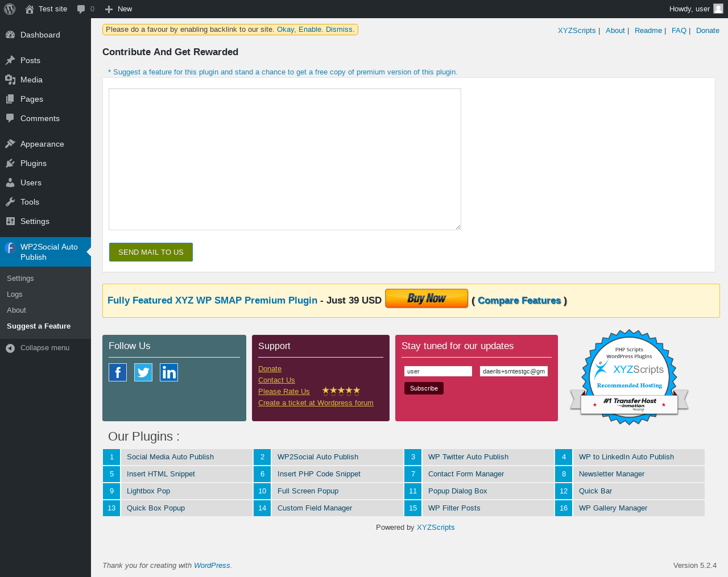Open Newsletter Manager plugin link
This screenshot has height=577, width=728.
click(x=611, y=474)
